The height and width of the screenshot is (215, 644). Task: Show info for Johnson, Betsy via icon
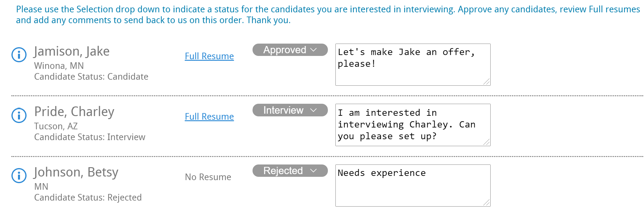pos(19,176)
